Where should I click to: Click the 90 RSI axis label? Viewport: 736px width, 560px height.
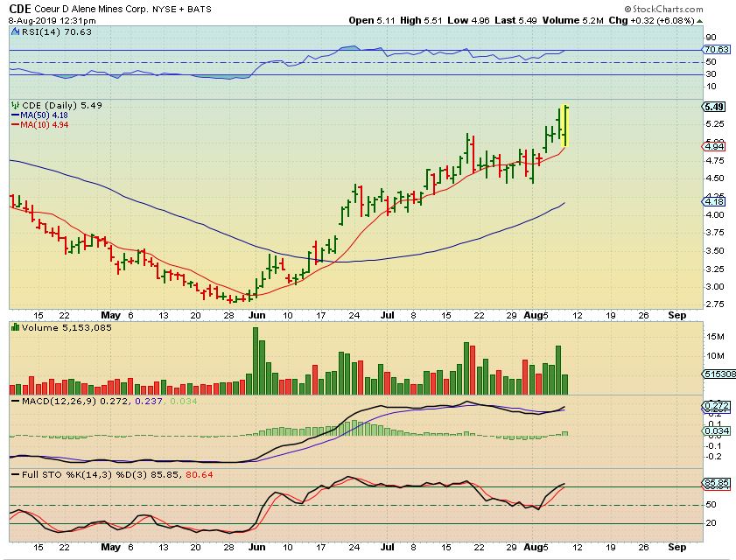click(711, 38)
